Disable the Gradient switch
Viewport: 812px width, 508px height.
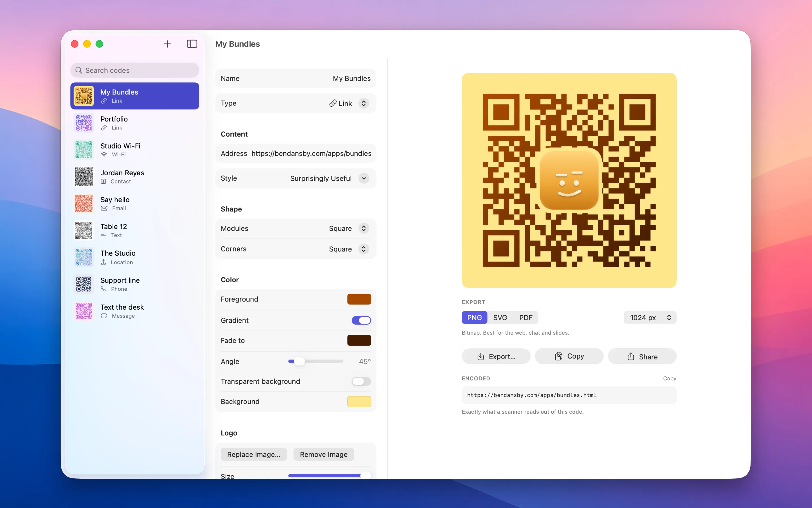tap(361, 320)
